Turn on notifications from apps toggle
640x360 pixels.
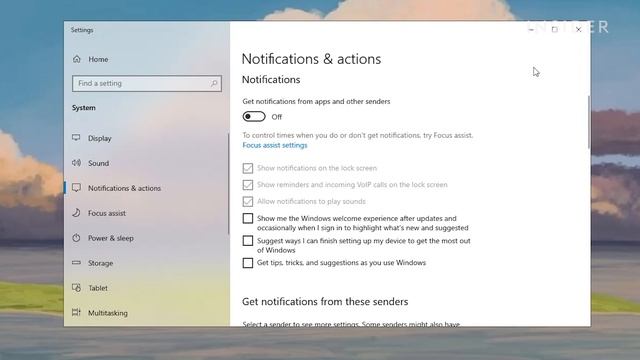(254, 117)
